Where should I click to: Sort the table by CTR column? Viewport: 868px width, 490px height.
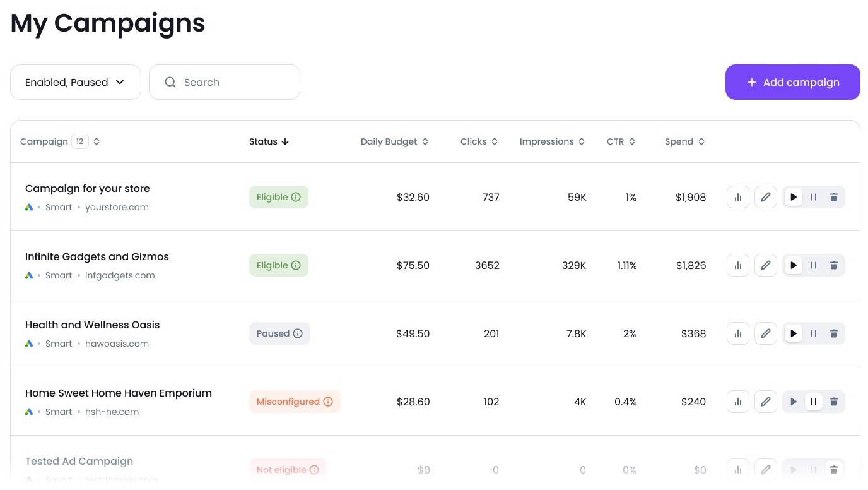coord(631,141)
